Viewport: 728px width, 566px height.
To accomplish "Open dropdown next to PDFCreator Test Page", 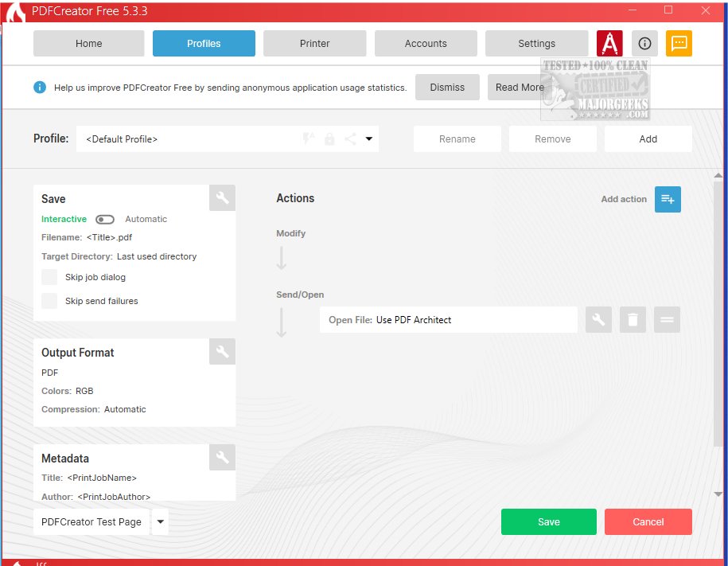I will coord(160,521).
